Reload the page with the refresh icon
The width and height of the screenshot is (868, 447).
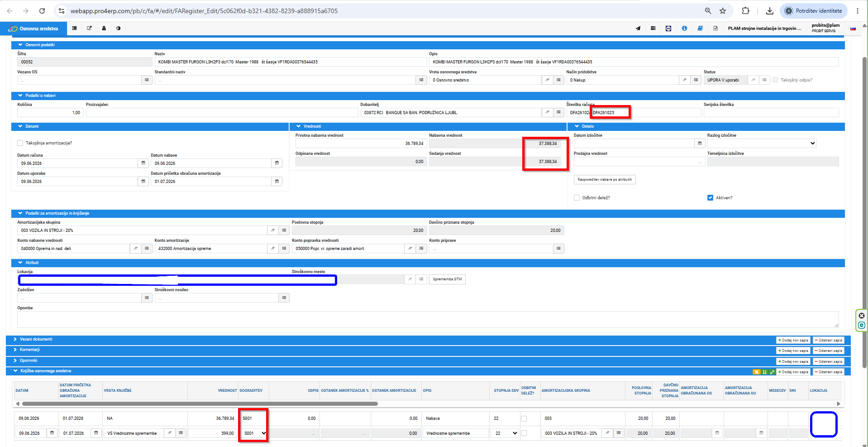click(42, 11)
